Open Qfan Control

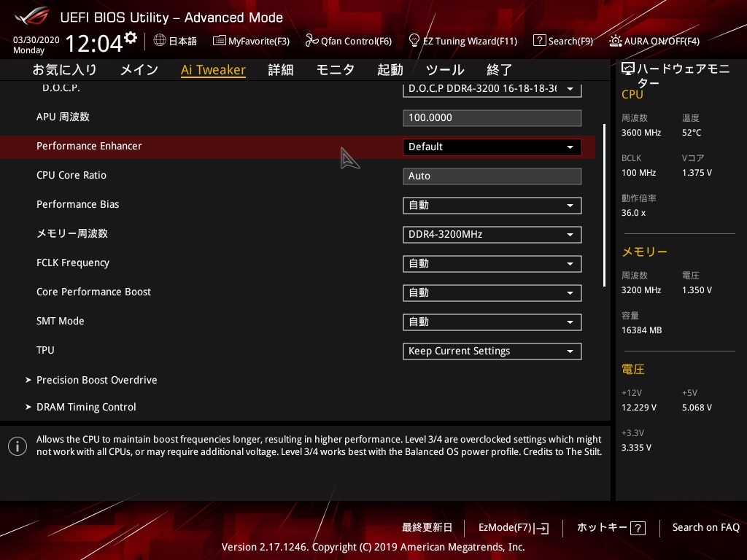(x=349, y=41)
